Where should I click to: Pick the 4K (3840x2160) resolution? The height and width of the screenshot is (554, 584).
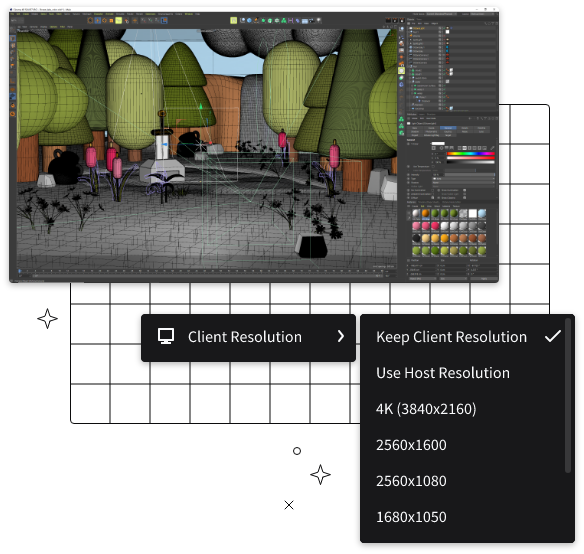(x=426, y=409)
